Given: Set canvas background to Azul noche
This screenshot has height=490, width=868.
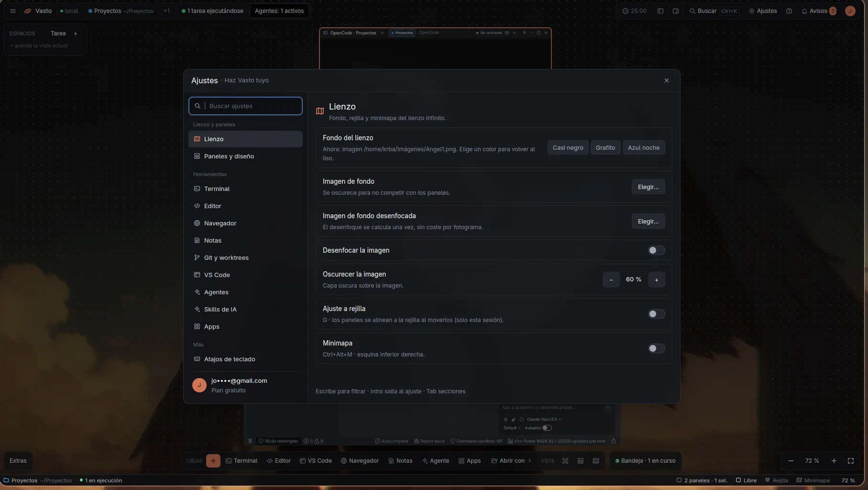Looking at the screenshot, I should click(643, 148).
